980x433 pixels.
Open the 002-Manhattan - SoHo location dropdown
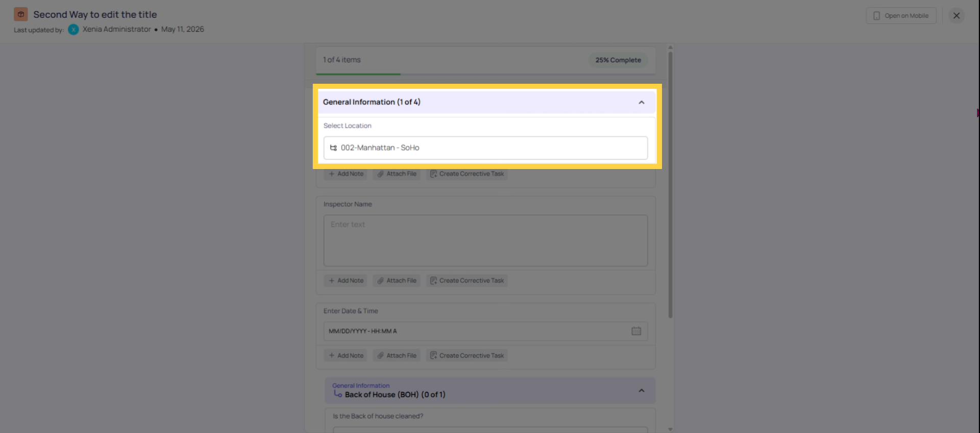[485, 148]
